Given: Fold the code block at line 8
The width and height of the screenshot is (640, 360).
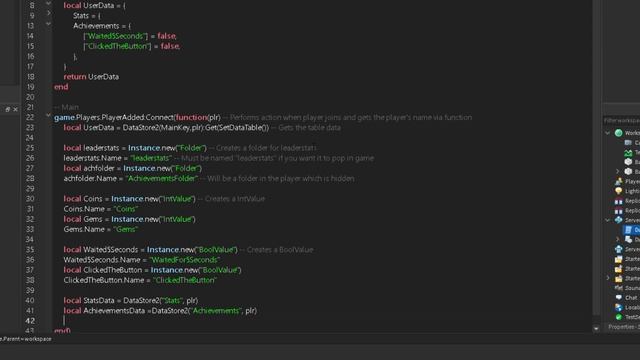Looking at the screenshot, I should pos(48,4).
